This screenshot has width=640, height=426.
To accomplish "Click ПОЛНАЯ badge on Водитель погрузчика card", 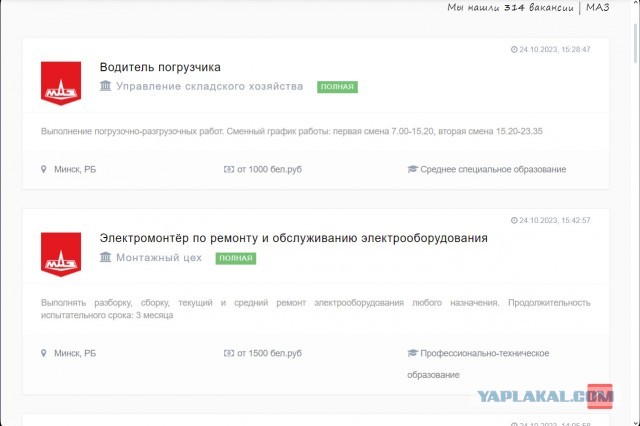I will click(337, 87).
